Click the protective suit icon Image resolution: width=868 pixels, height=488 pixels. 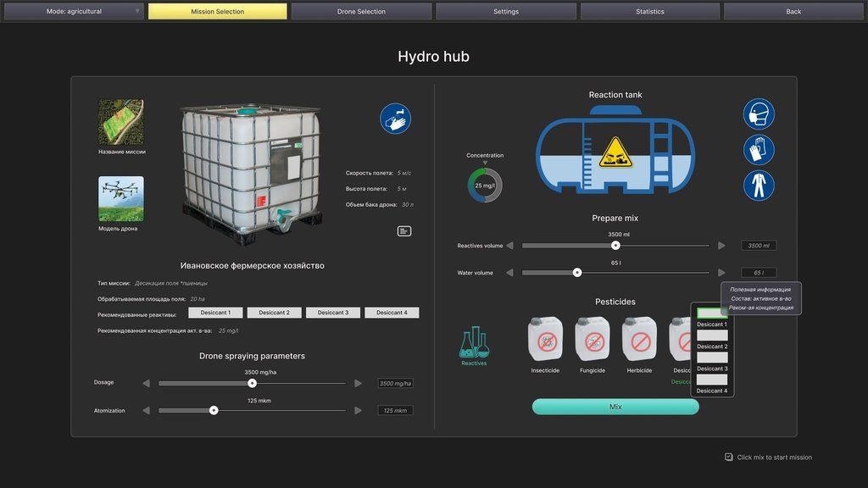pos(759,186)
